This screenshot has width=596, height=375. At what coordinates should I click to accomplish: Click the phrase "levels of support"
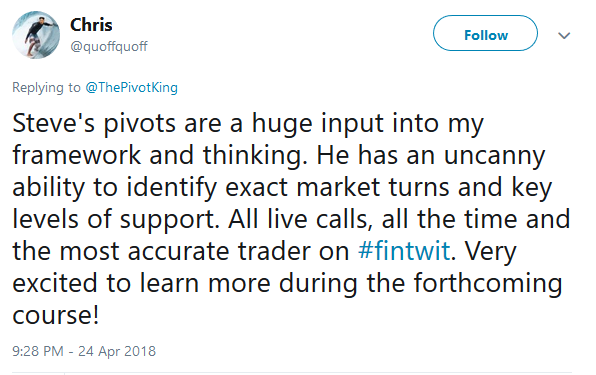coord(116,220)
